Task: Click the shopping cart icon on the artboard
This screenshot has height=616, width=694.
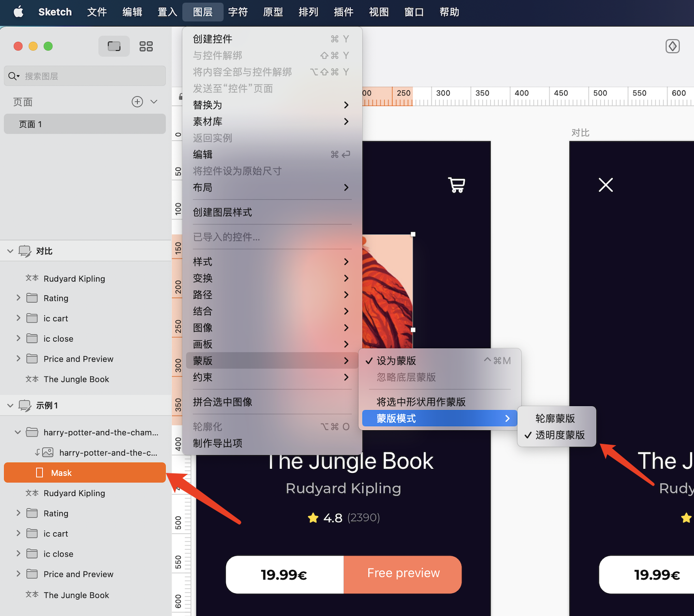Action: pos(456,185)
